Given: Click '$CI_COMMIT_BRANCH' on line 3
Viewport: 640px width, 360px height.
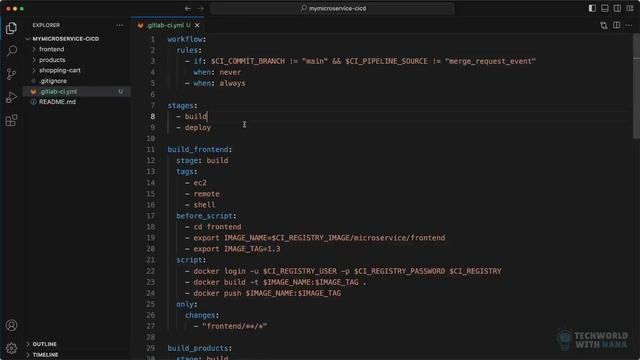Looking at the screenshot, I should (x=248, y=61).
